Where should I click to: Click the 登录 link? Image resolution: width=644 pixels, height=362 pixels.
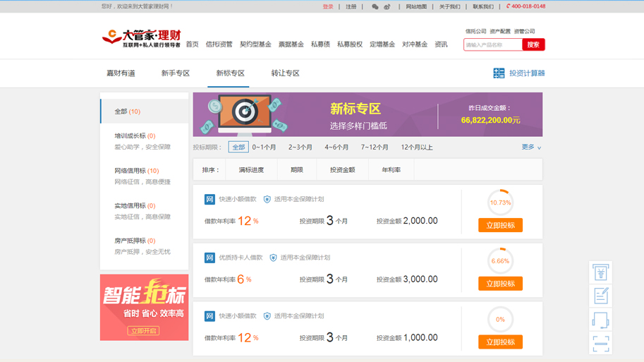point(328,6)
